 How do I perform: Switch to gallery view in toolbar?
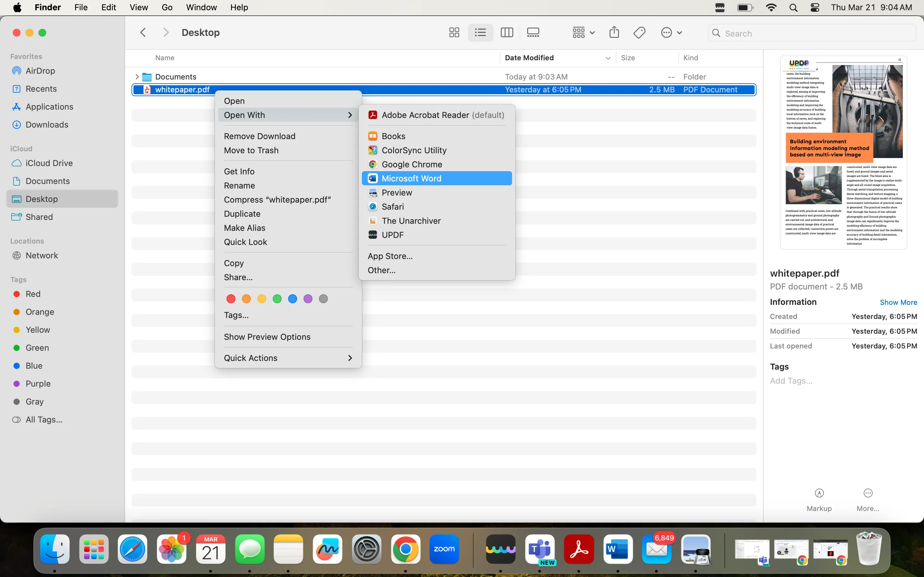coord(533,32)
